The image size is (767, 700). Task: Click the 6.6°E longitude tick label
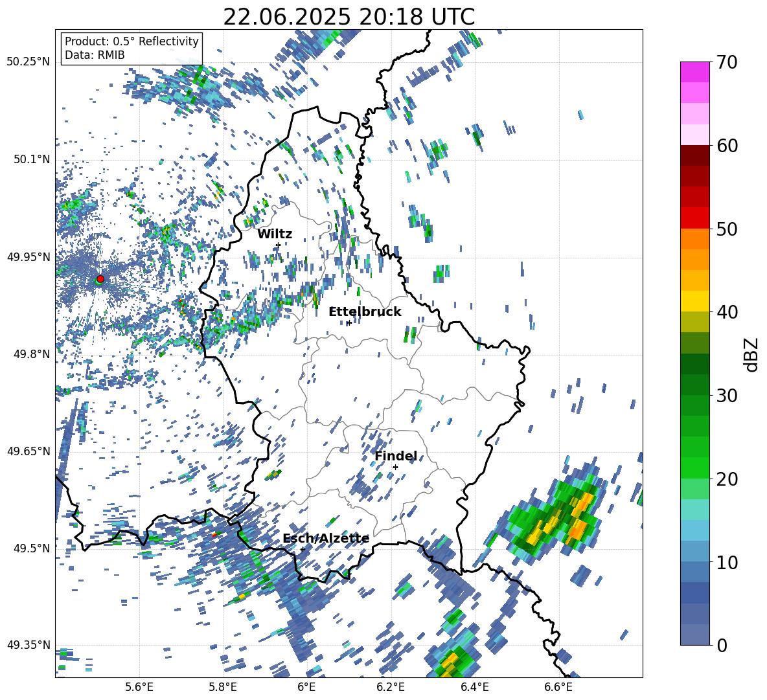tap(558, 688)
